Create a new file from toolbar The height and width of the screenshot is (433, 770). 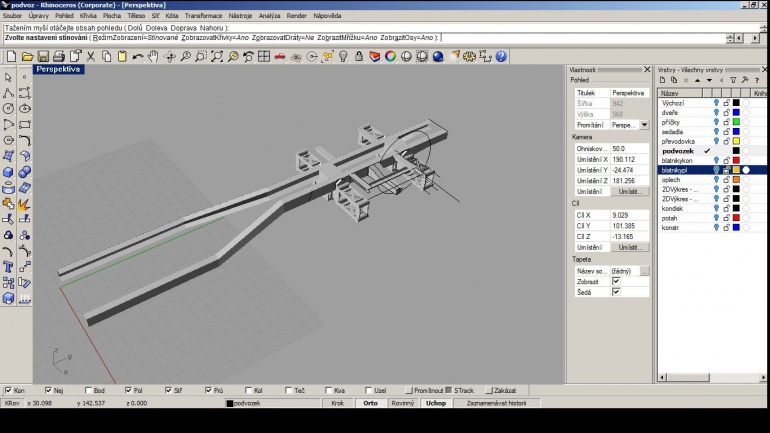pos(12,56)
